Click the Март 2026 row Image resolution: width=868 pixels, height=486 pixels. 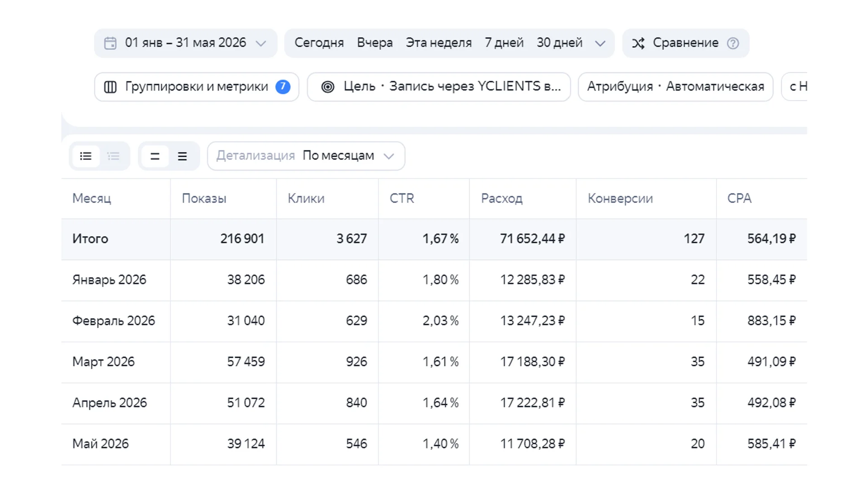click(x=434, y=362)
